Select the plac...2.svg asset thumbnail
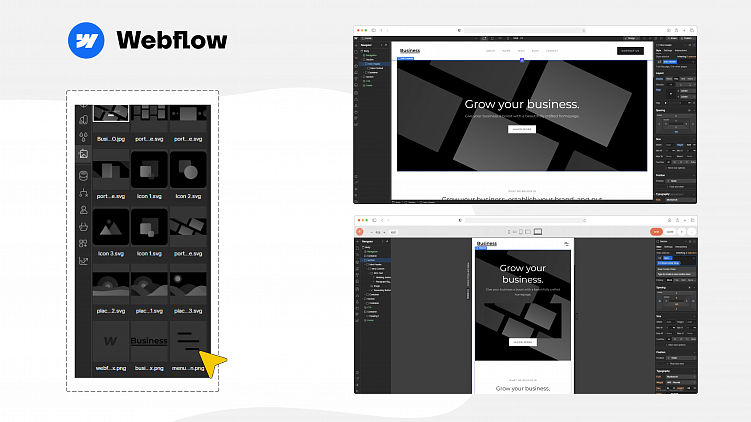The width and height of the screenshot is (751, 422). pos(111,285)
